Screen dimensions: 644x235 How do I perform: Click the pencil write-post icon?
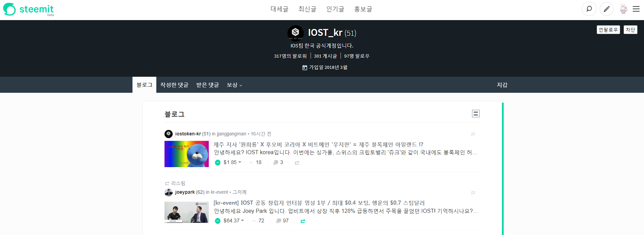[606, 9]
